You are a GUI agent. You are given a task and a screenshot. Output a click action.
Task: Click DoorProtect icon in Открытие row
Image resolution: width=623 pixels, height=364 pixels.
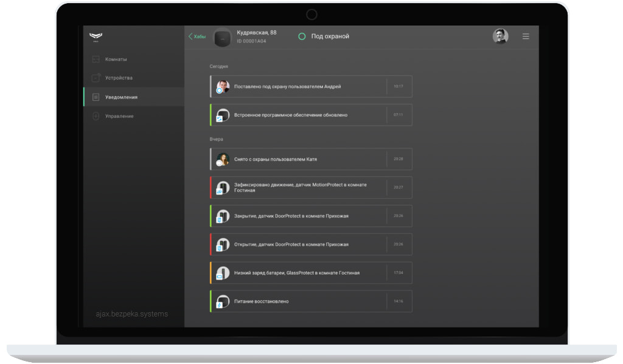223,245
